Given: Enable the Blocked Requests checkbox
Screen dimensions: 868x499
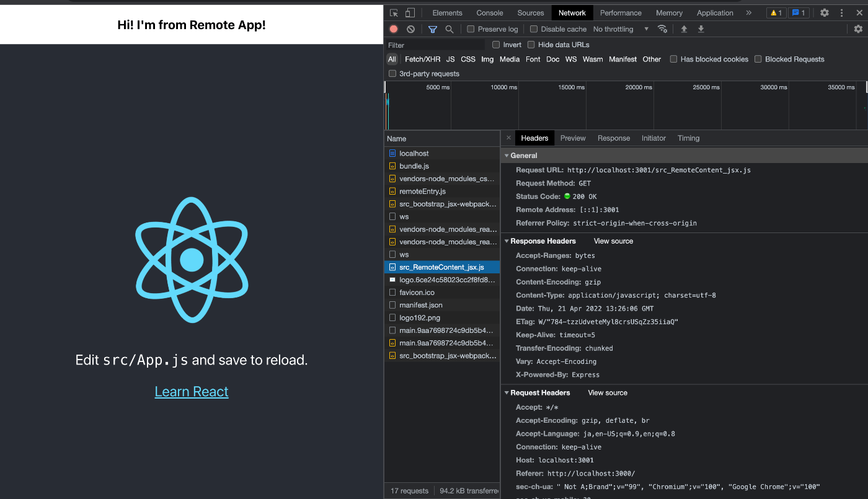Looking at the screenshot, I should tap(758, 60).
